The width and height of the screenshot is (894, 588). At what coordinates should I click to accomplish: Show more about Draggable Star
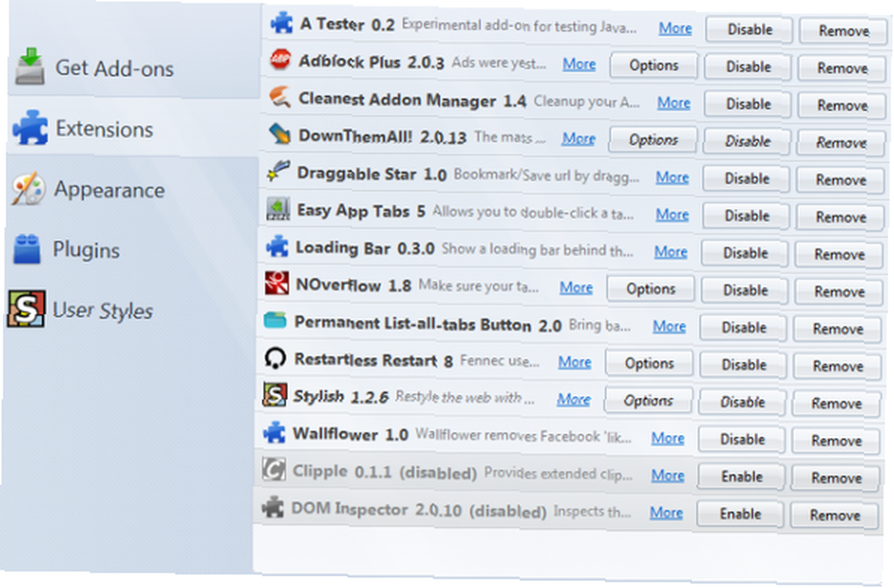[x=672, y=177]
